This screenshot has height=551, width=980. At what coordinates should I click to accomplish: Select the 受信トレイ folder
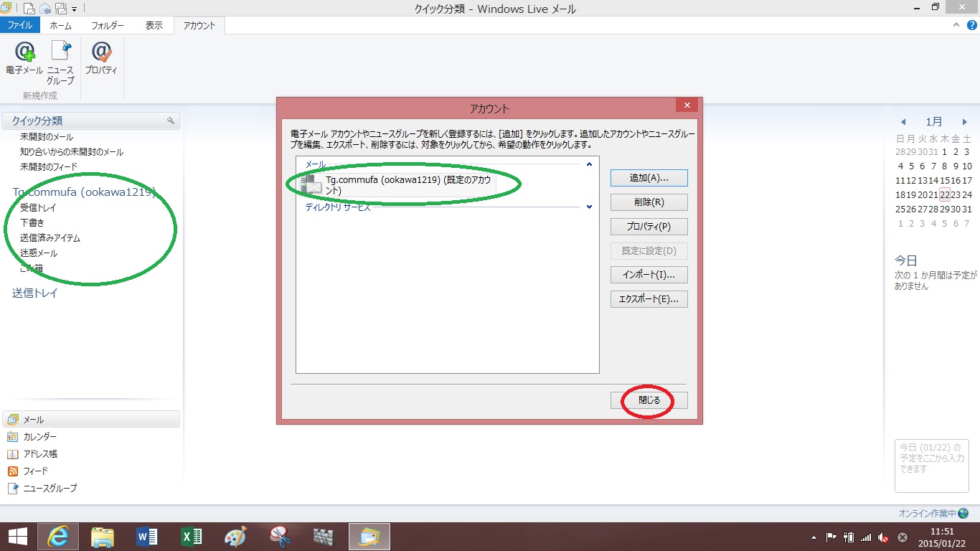click(x=38, y=208)
